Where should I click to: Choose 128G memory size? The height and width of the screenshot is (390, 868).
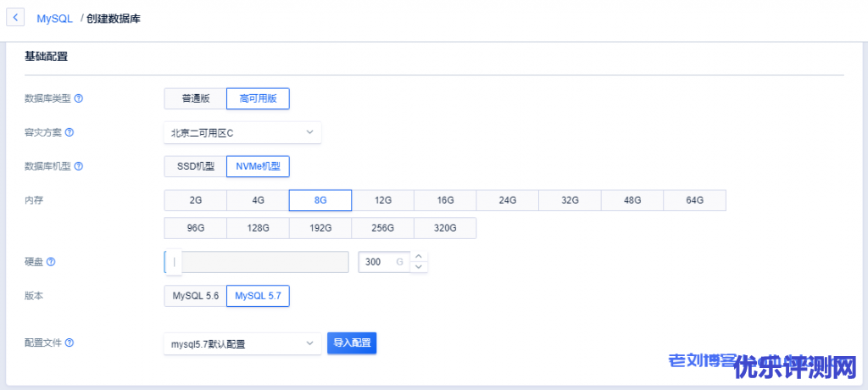tap(258, 228)
